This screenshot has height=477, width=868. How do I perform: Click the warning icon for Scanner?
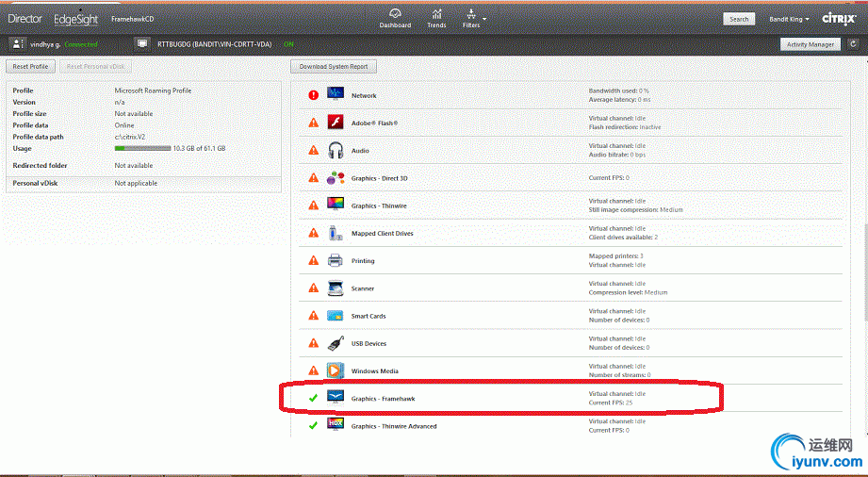[313, 288]
